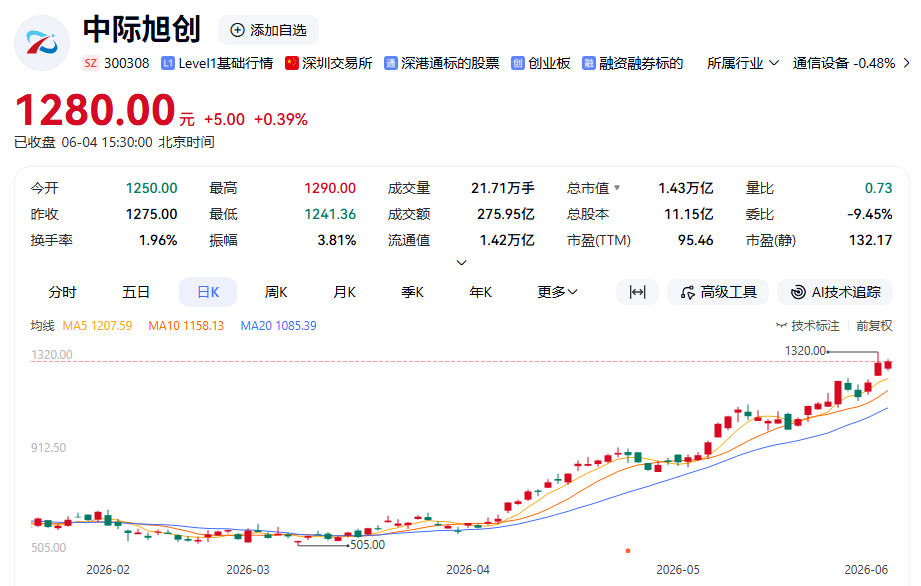
Task: Switch to the 月K chart tab
Action: 344,292
